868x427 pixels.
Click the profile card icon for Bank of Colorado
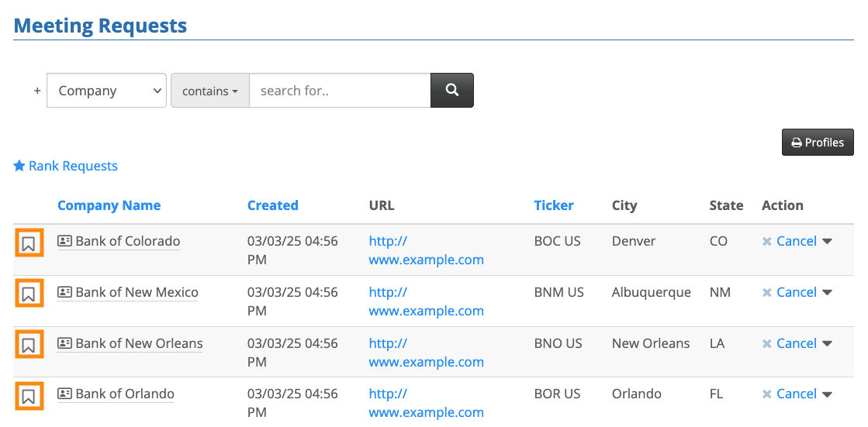(x=65, y=241)
